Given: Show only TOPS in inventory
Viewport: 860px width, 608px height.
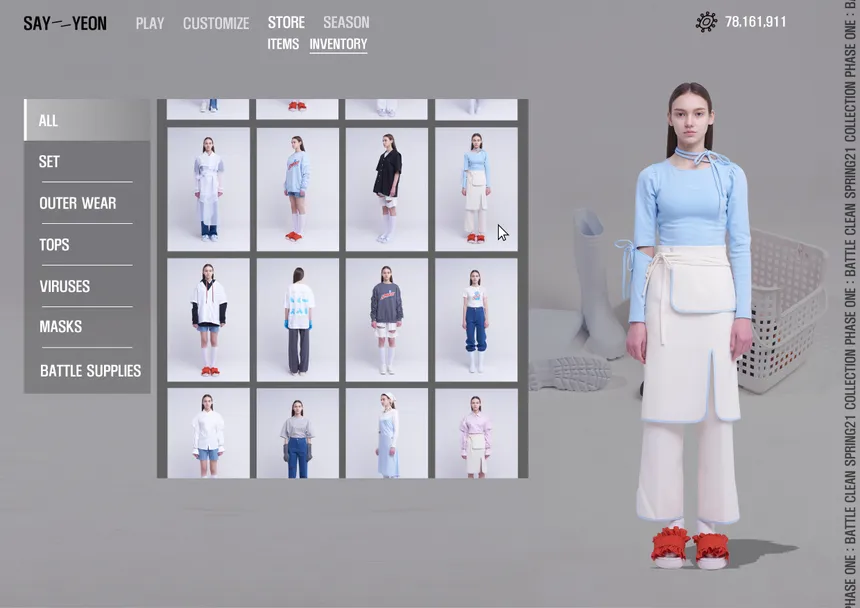Looking at the screenshot, I should (87, 245).
